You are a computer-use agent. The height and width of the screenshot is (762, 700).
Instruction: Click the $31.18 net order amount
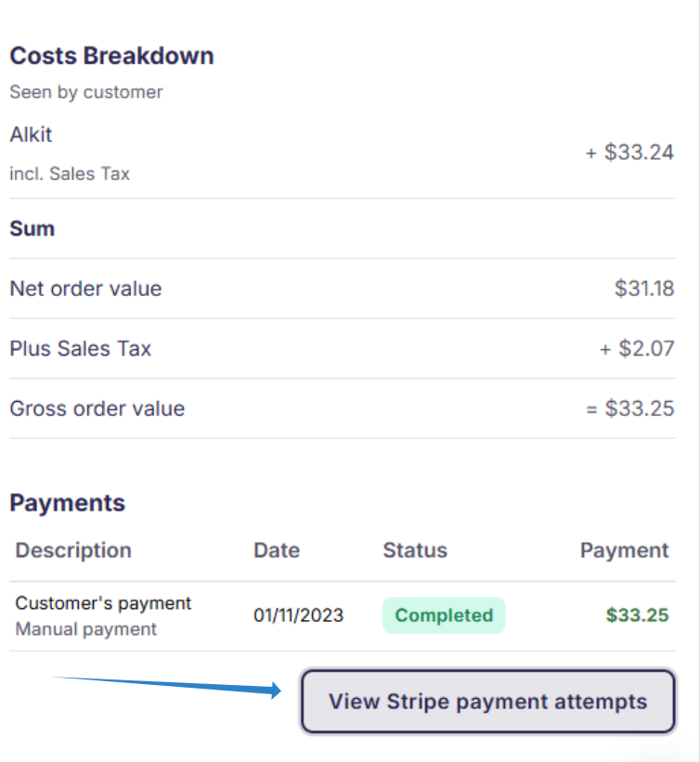point(643,289)
